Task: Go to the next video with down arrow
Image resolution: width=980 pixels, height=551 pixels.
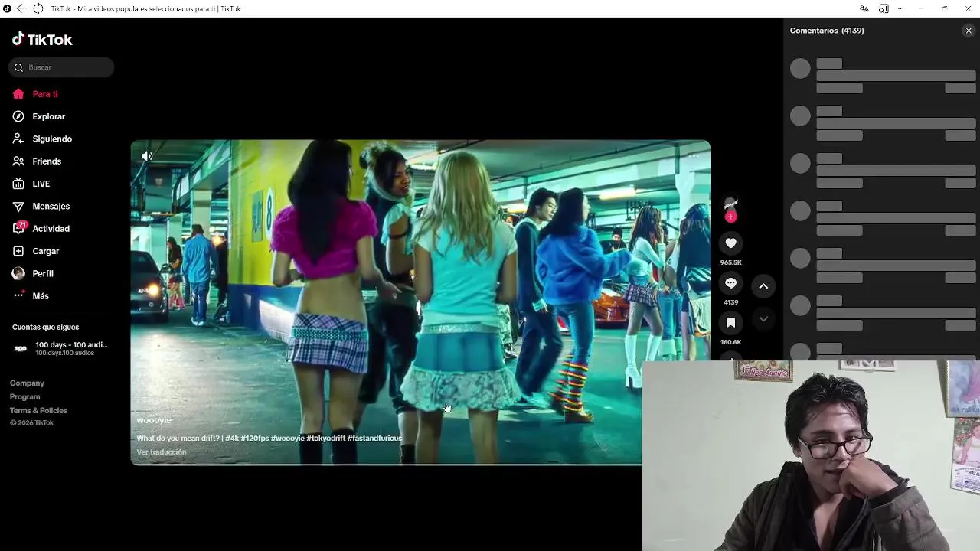Action: tap(763, 318)
